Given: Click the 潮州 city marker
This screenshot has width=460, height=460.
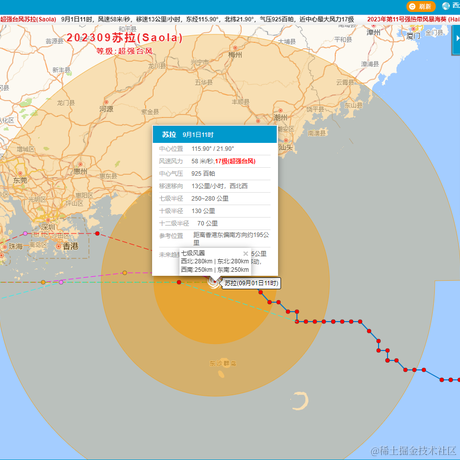Looking at the screenshot, I should click(280, 111).
